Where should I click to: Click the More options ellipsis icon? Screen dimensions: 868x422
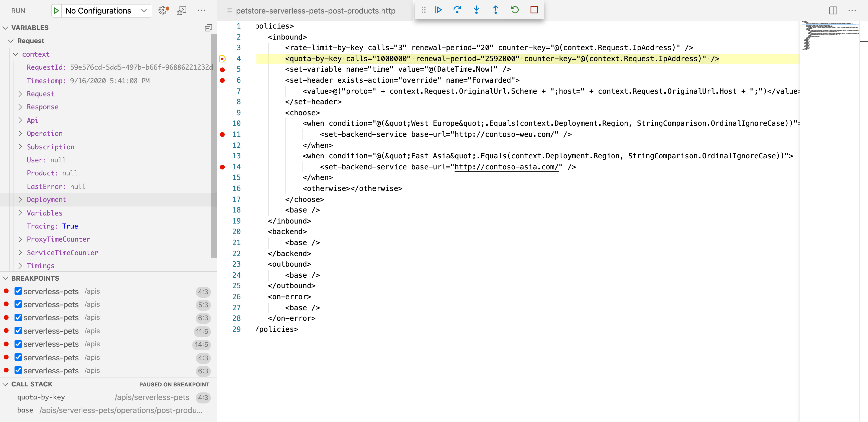852,11
